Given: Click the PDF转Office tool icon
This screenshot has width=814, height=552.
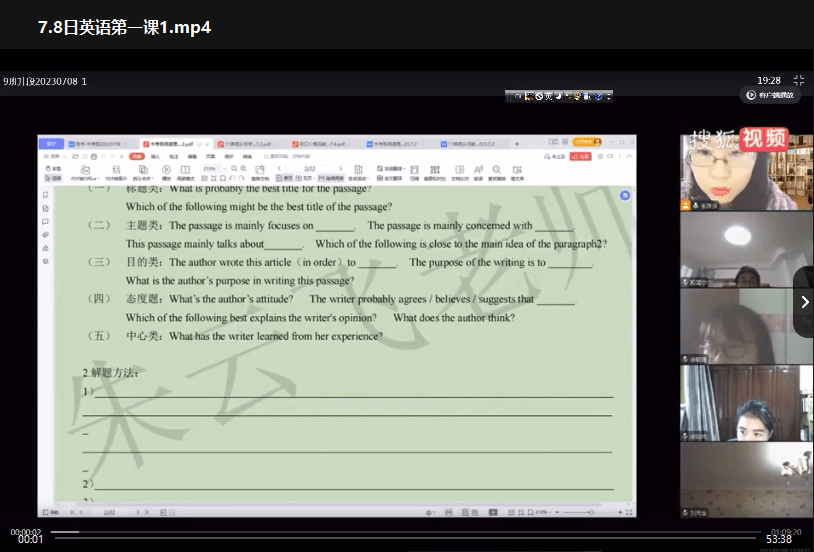Looking at the screenshot, I should [x=85, y=173].
